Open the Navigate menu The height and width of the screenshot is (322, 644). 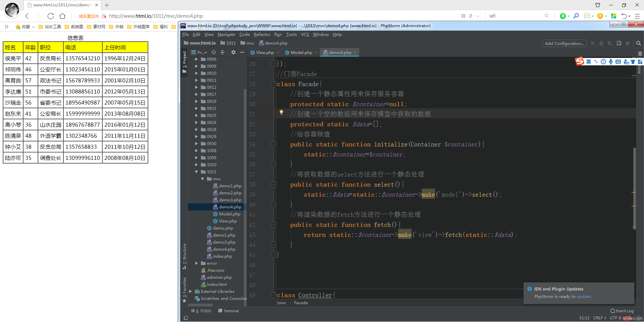point(226,35)
